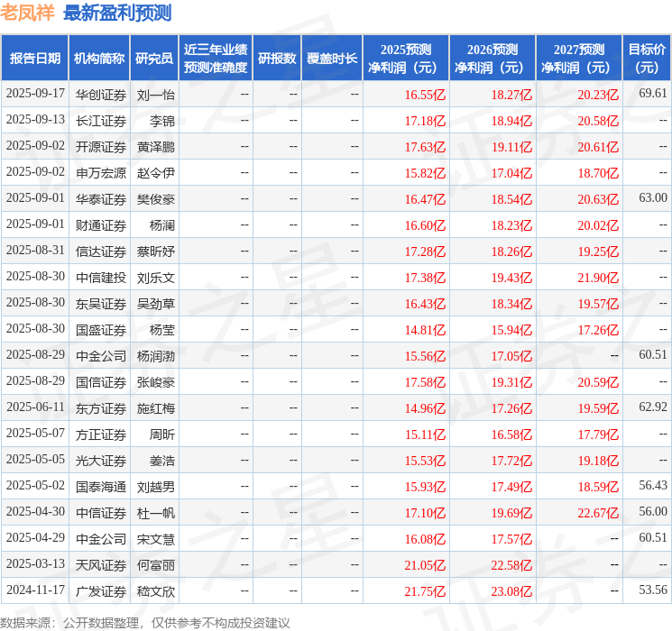Click the 老凤祥 title text

click(x=27, y=13)
